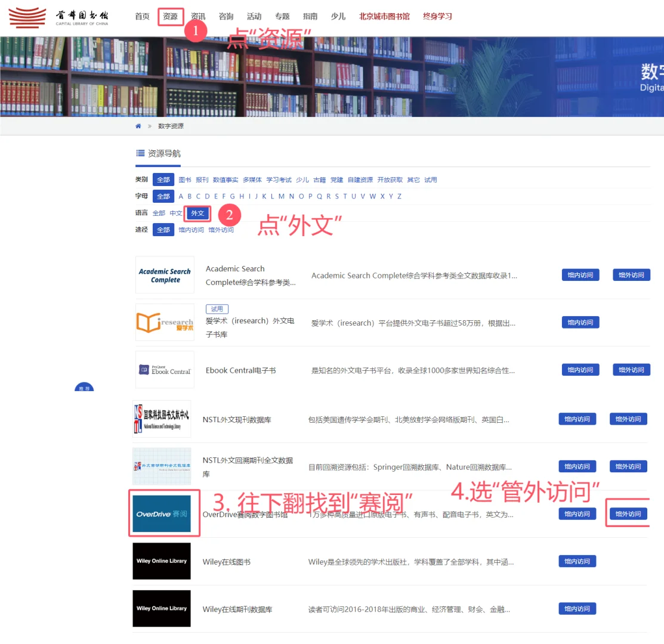664x644 pixels.
Task: Filter category by 数值事实
Action: [x=226, y=180]
